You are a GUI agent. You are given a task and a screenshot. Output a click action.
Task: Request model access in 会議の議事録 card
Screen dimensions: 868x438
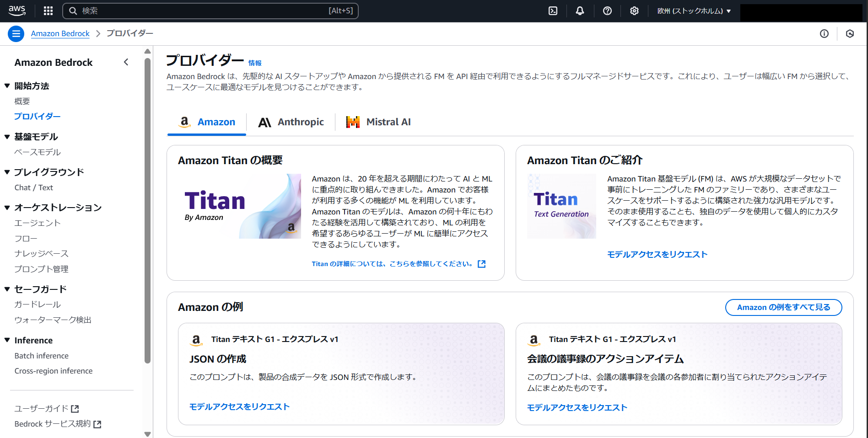point(577,408)
